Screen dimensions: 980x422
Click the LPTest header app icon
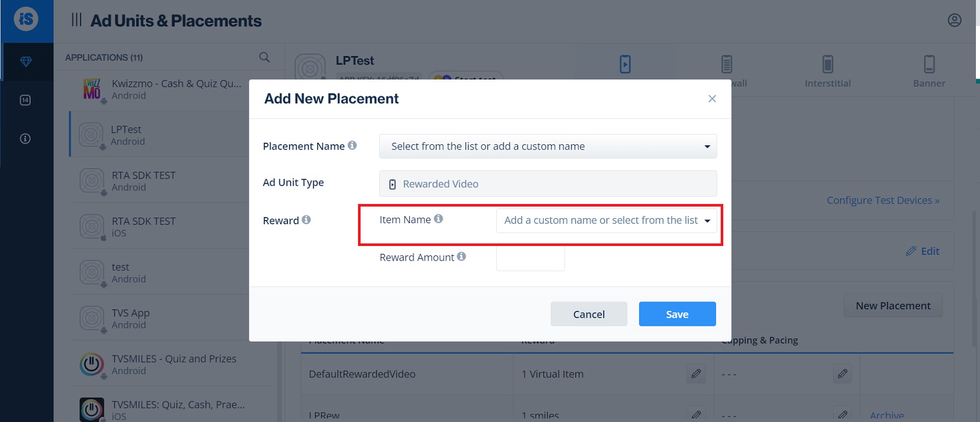310,67
